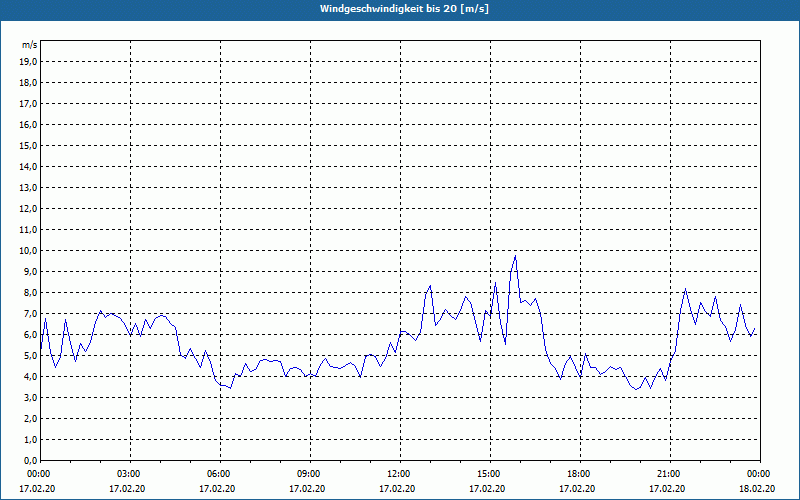Select the 9,0 axis label

tap(31, 271)
